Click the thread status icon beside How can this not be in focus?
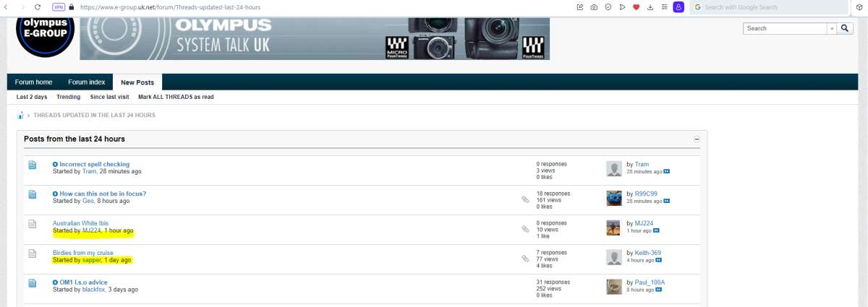 tap(32, 194)
